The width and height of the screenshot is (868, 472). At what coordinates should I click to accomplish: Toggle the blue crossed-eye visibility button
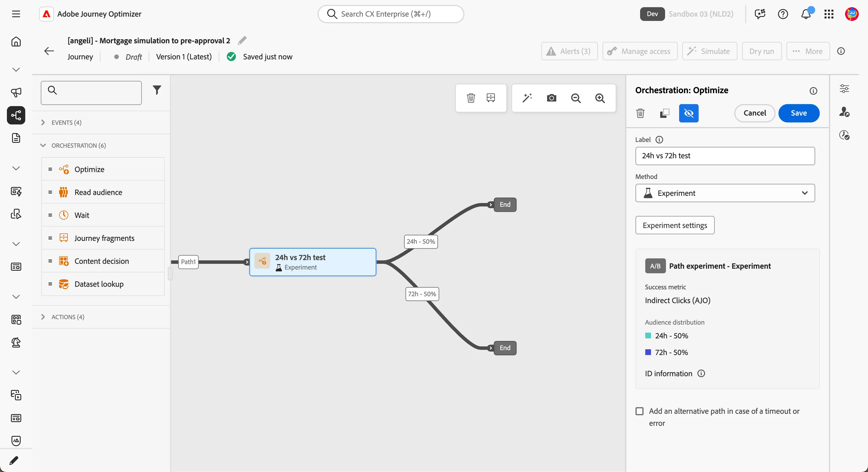click(x=689, y=113)
